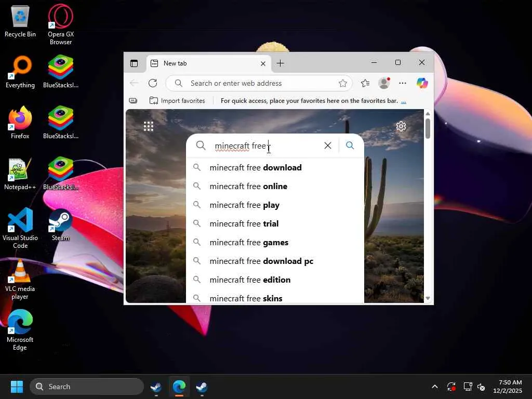The image size is (532, 399).
Task: Open first Steam taskbar icon
Action: (x=156, y=387)
